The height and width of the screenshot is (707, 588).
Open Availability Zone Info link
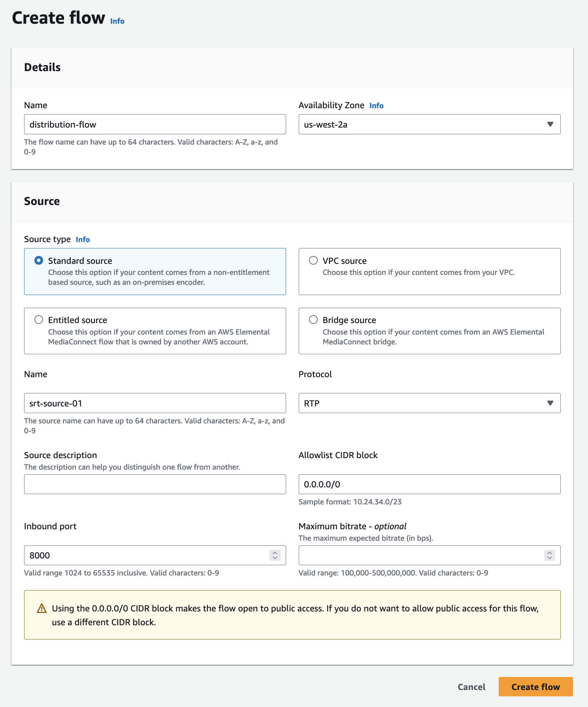tap(376, 106)
